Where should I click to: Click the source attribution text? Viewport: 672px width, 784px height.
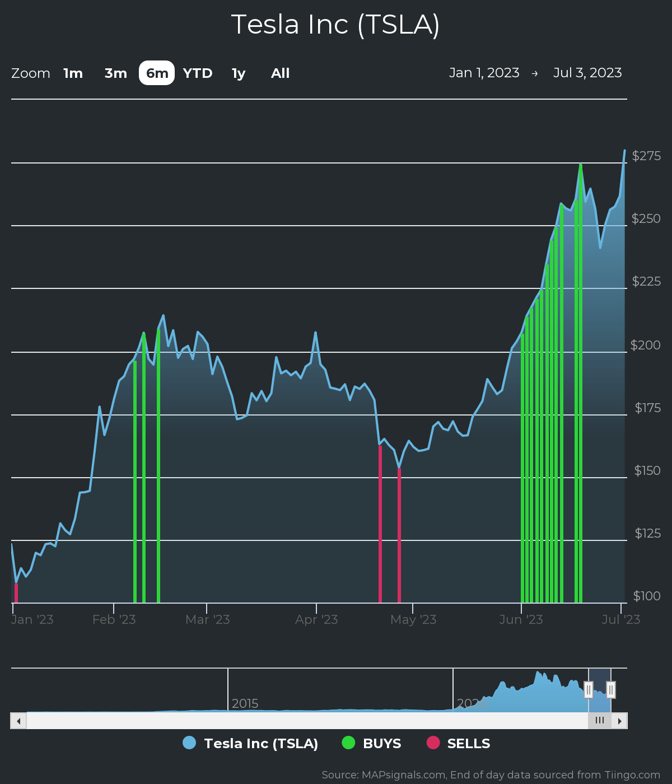(x=491, y=775)
